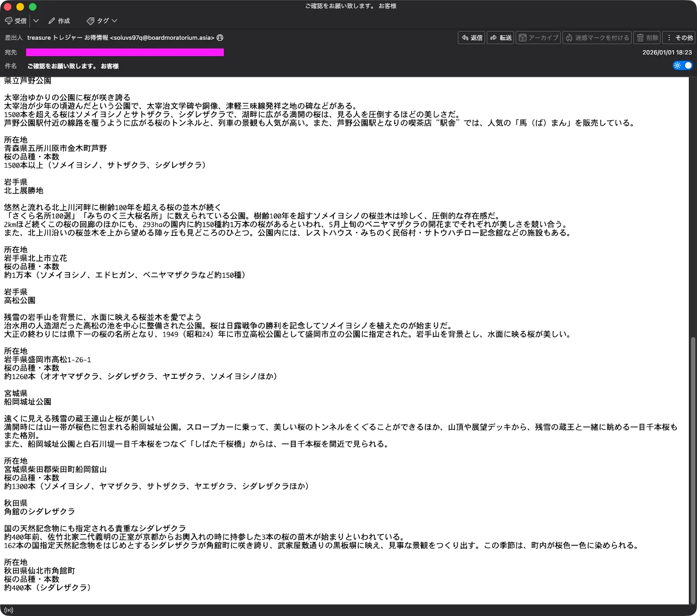
Task: Toggle the dark message mode switch
Action: (x=683, y=65)
